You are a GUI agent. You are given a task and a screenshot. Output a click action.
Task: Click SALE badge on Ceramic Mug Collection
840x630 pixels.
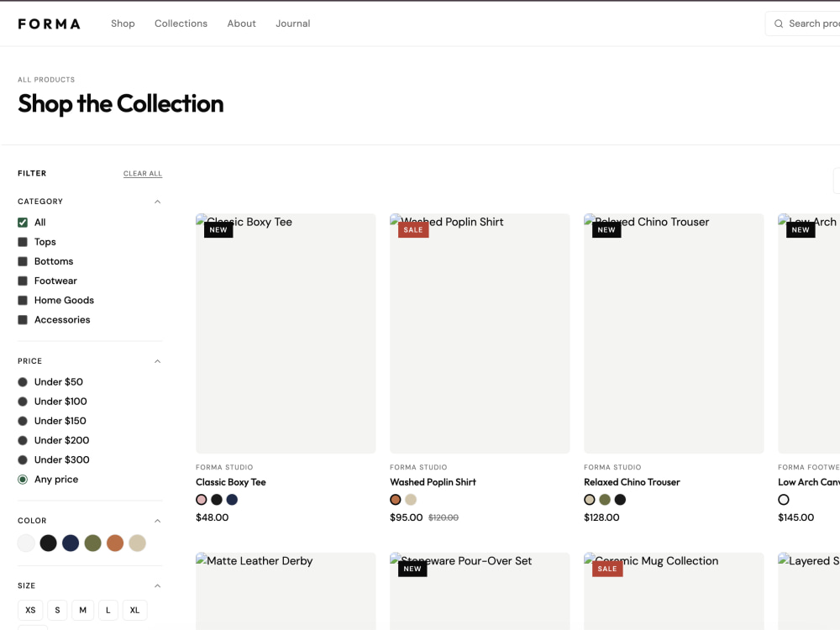point(607,569)
